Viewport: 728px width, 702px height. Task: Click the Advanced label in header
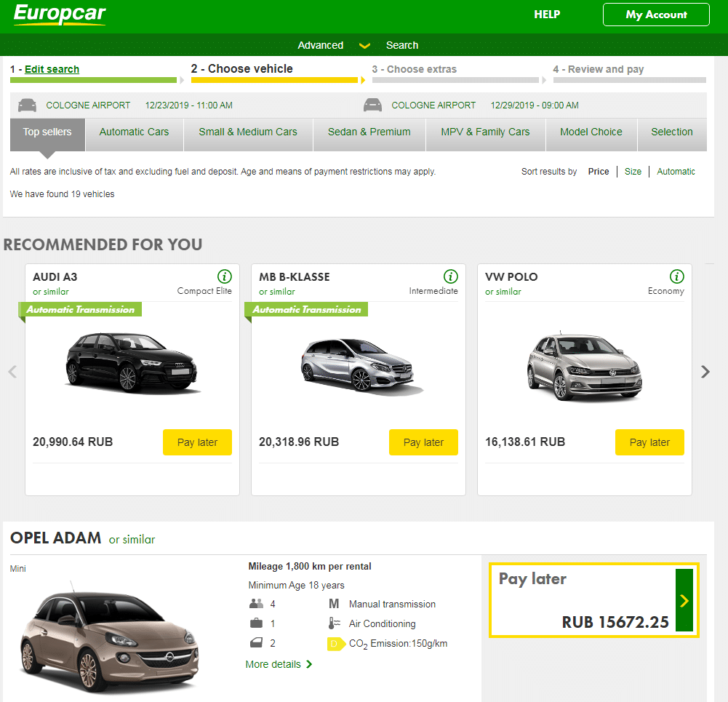[x=320, y=45]
